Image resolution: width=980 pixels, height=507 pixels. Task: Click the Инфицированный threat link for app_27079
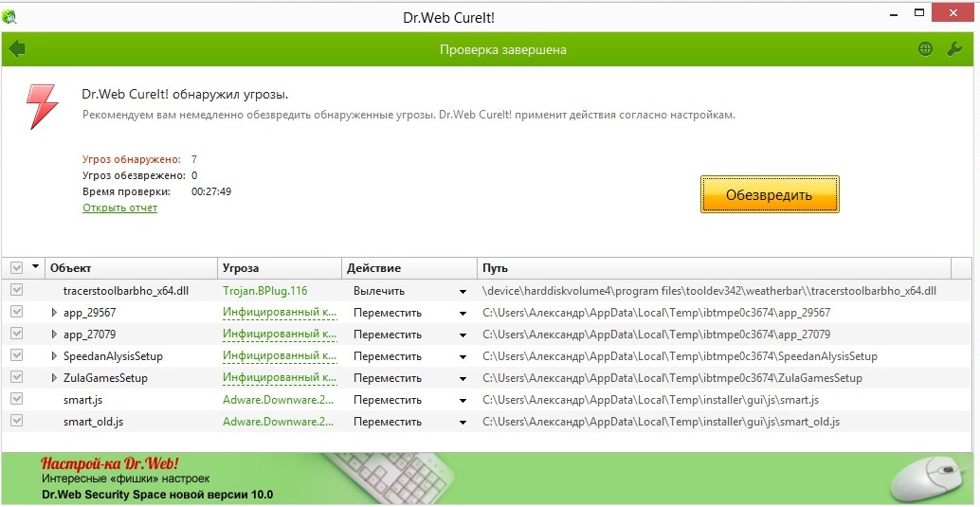pos(280,335)
